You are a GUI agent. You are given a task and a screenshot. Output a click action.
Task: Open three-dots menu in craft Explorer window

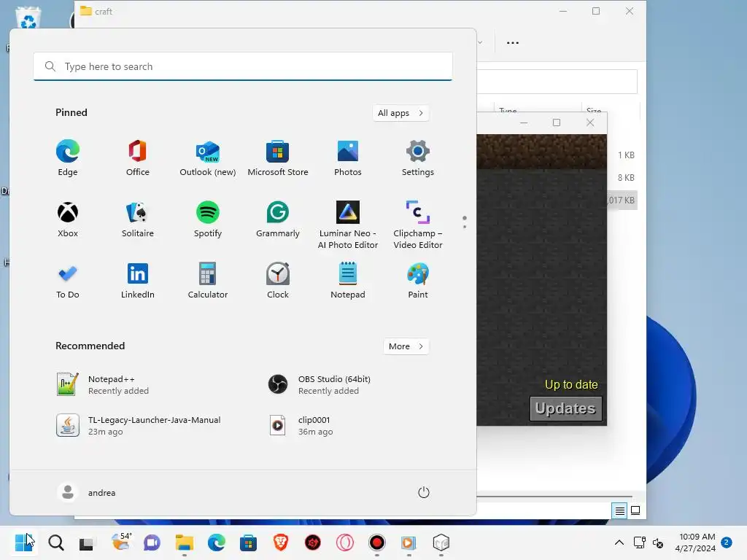(513, 43)
